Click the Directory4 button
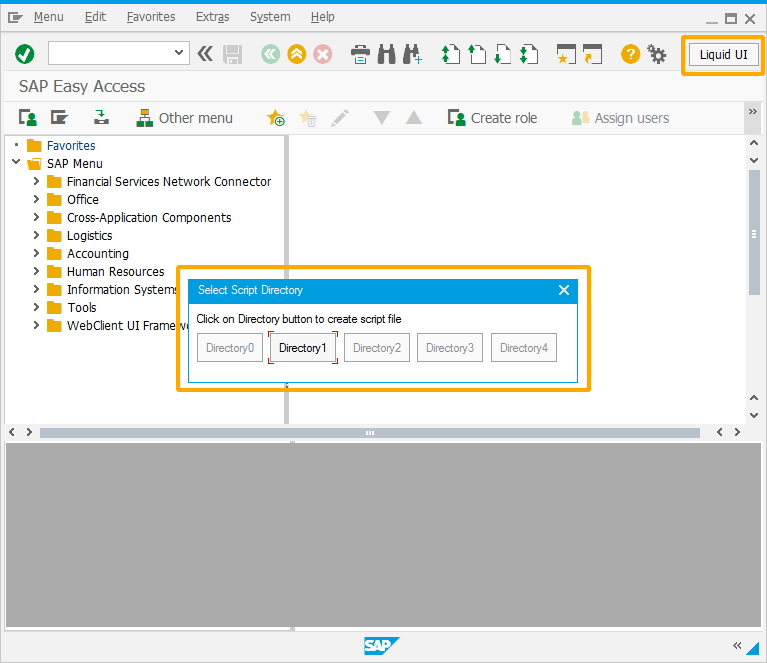Screen dimensions: 767x663 point(523,348)
